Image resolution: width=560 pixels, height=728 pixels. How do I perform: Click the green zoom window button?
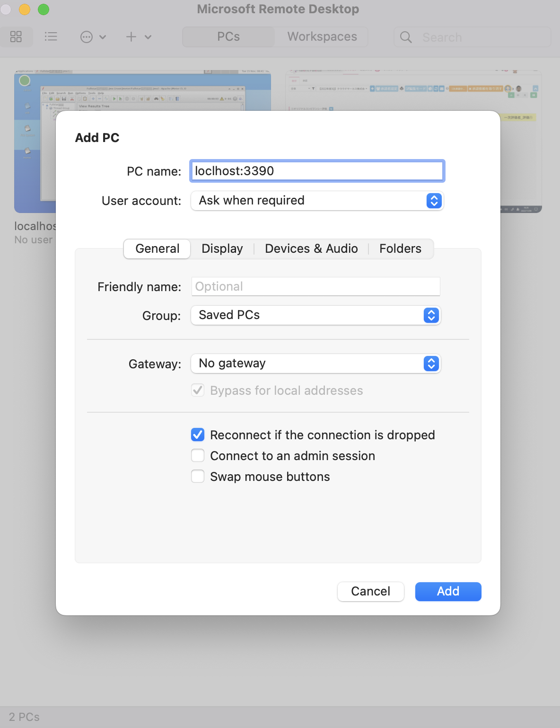pos(44,9)
